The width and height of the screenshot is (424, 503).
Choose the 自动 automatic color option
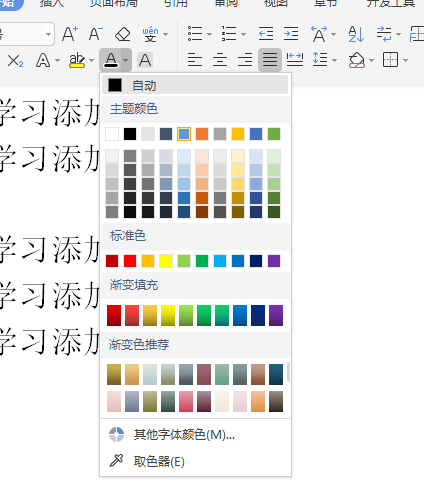click(195, 85)
